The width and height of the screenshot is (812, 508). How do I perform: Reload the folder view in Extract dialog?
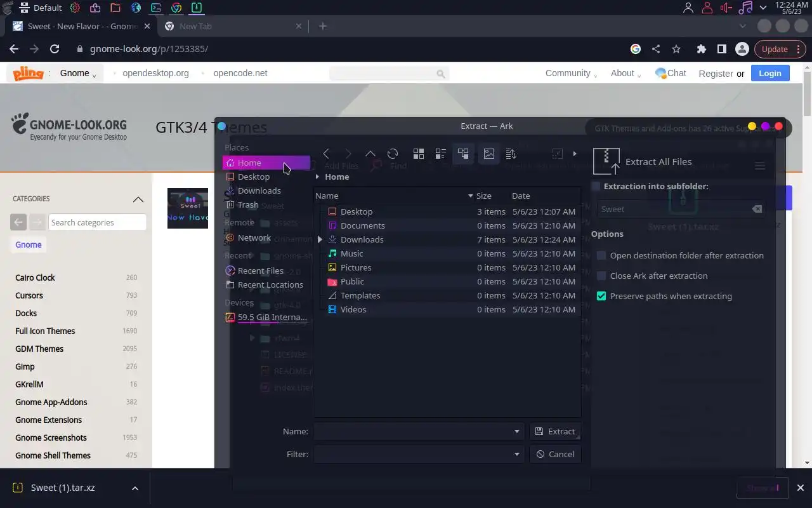point(393,154)
